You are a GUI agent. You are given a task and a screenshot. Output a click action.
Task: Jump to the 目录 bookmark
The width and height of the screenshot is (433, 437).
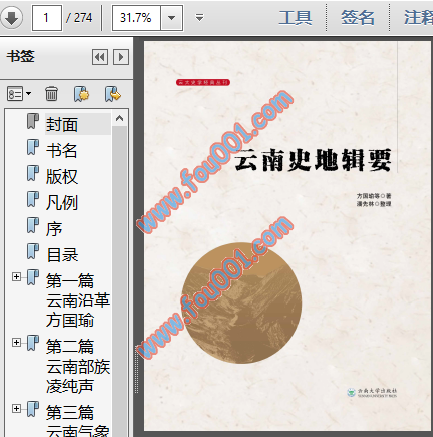(x=62, y=255)
